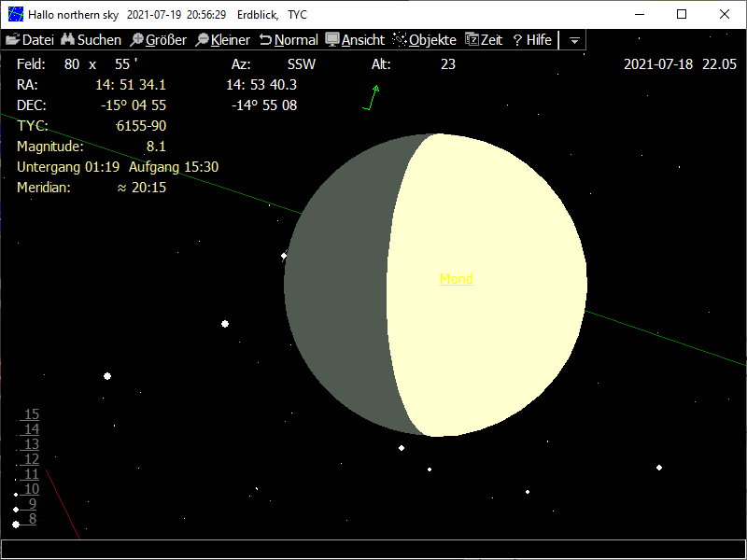Click the app icon in title bar

[x=15, y=15]
